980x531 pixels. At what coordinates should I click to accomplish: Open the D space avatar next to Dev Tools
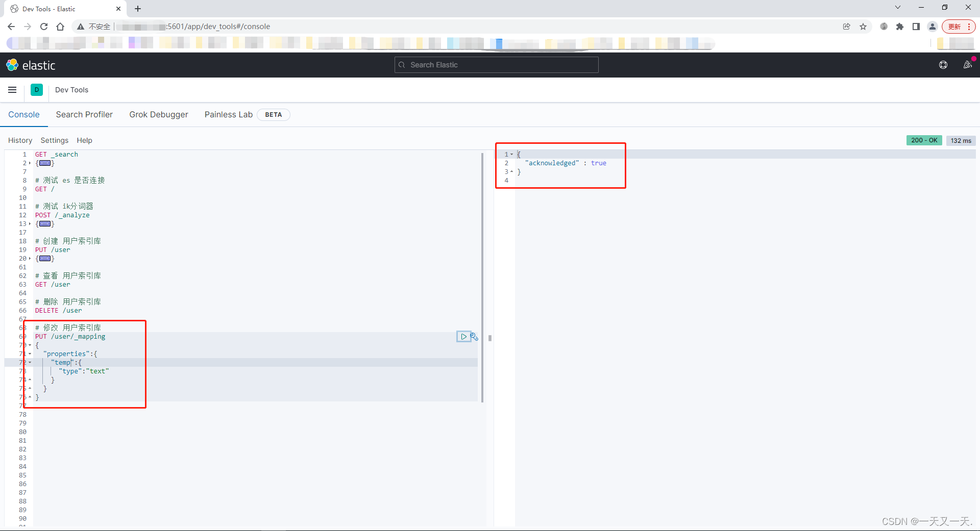coord(36,90)
